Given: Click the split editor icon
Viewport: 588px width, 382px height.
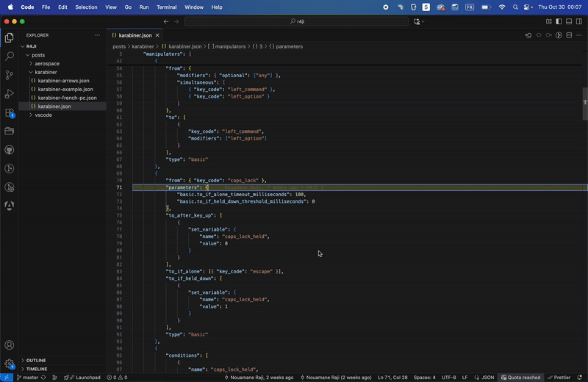Looking at the screenshot, I should [x=569, y=35].
